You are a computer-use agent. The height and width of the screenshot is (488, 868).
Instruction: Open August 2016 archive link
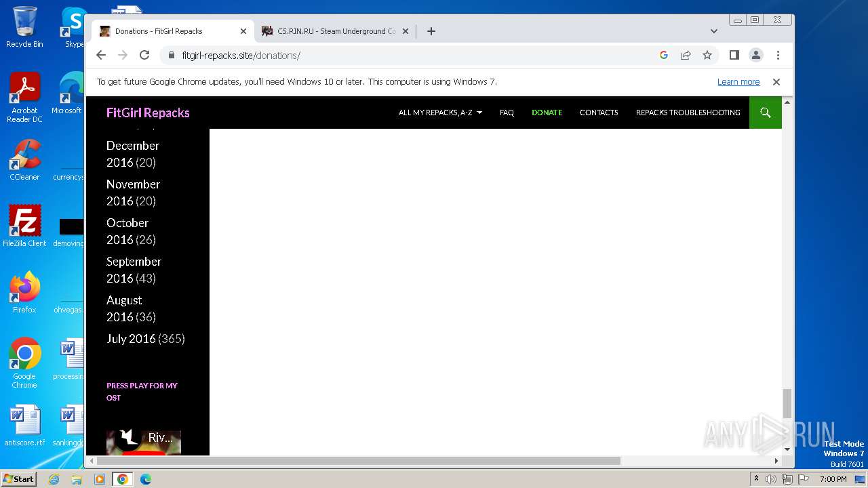(x=124, y=308)
